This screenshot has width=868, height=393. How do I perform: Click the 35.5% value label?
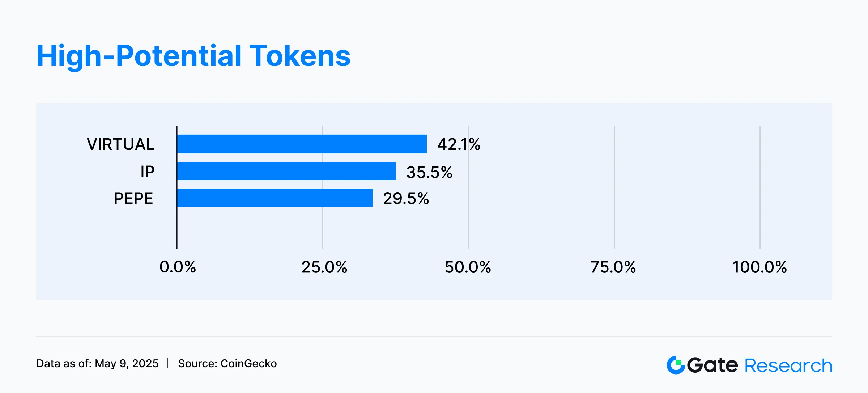click(429, 172)
